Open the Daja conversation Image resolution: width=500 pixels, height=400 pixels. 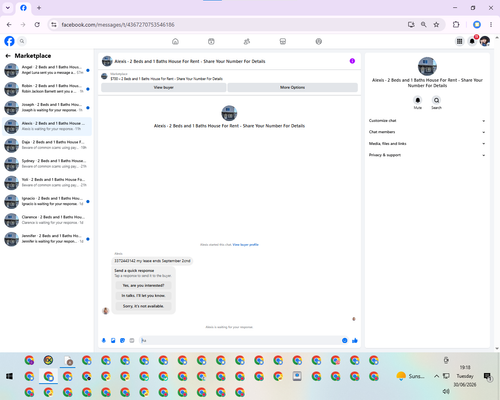click(47, 145)
